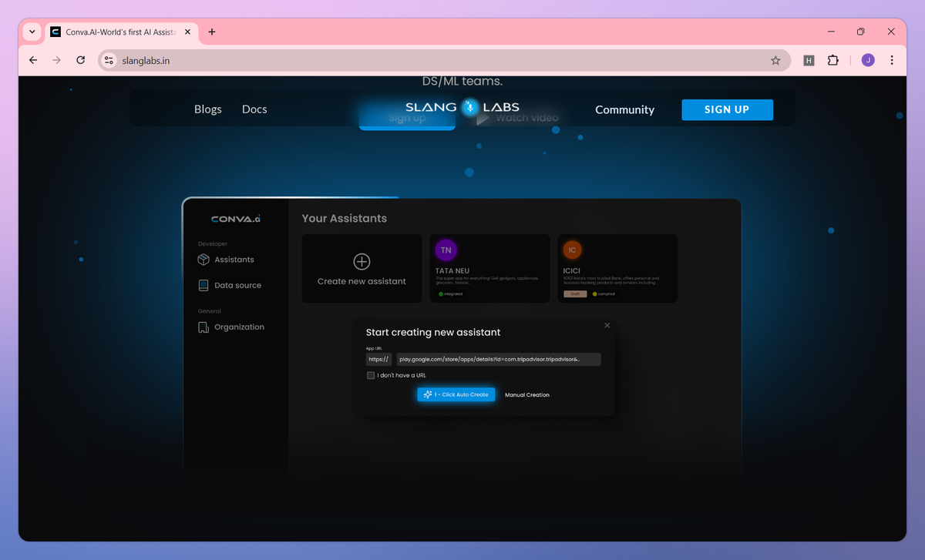View site information icon in address bar
The width and height of the screenshot is (925, 560).
coord(109,60)
